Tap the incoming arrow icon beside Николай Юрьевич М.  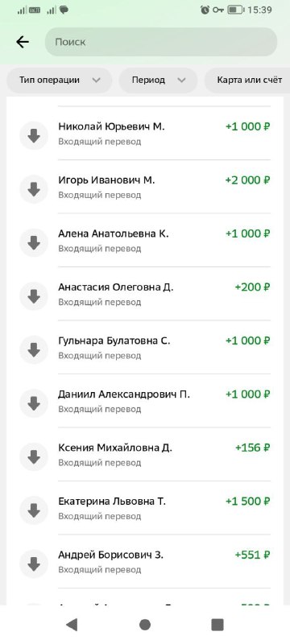34,135
